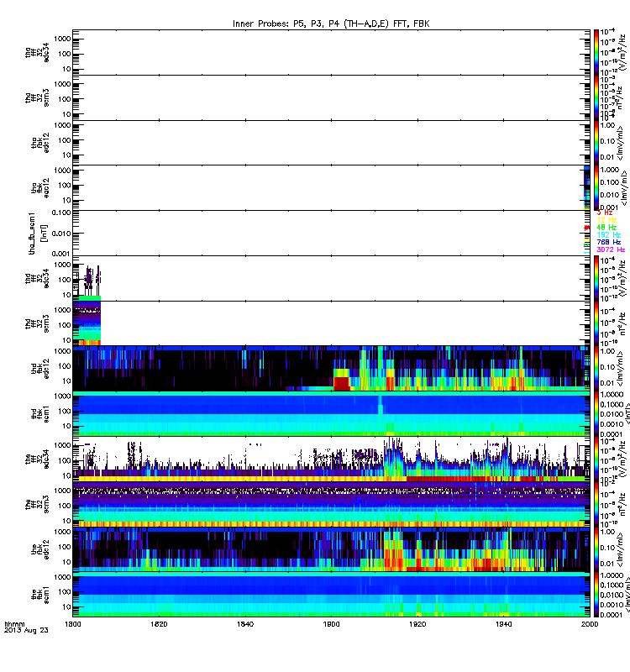Click the 0.001 tick on tha_fb_scm1 axis

pyautogui.click(x=61, y=254)
